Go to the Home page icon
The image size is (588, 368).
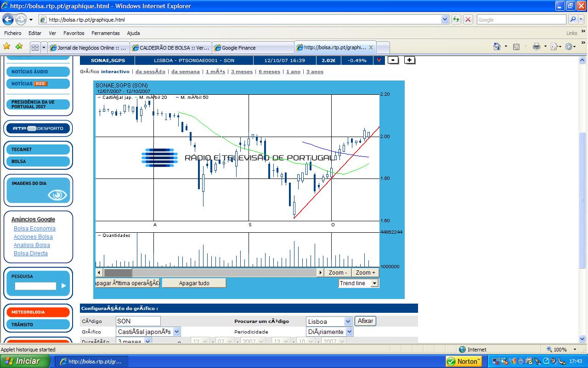click(497, 46)
